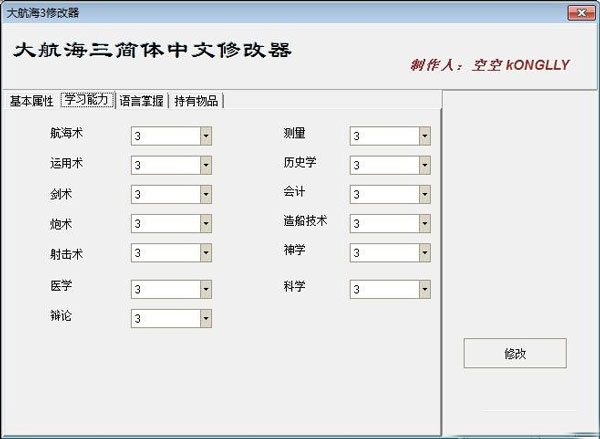Expand the 测量 dropdown arrow
Image resolution: width=600 pixels, height=439 pixels.
point(424,136)
